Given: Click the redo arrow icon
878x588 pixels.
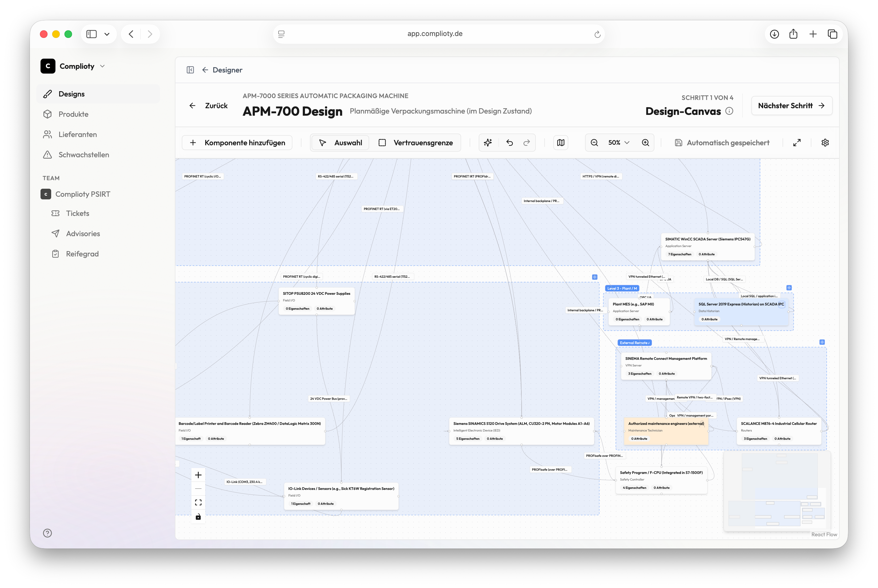Looking at the screenshot, I should 527,143.
